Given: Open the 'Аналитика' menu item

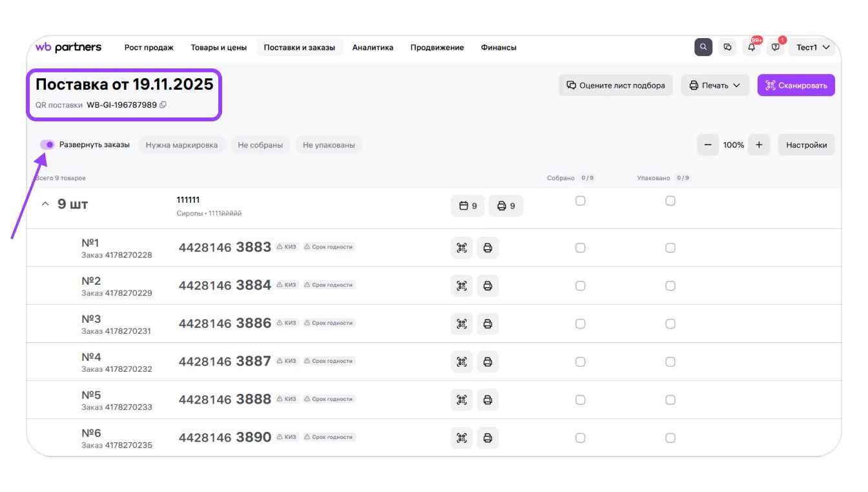Looking at the screenshot, I should [x=373, y=47].
